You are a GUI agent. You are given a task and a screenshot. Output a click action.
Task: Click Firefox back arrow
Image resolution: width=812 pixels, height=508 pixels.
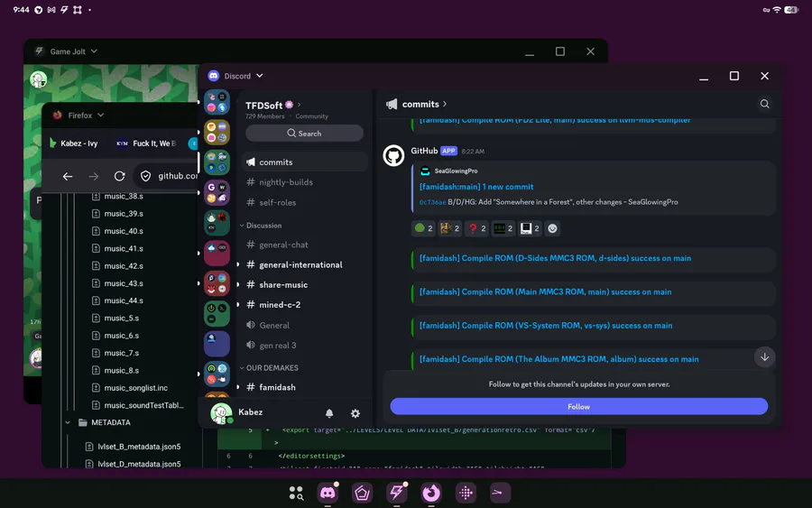[x=68, y=177]
